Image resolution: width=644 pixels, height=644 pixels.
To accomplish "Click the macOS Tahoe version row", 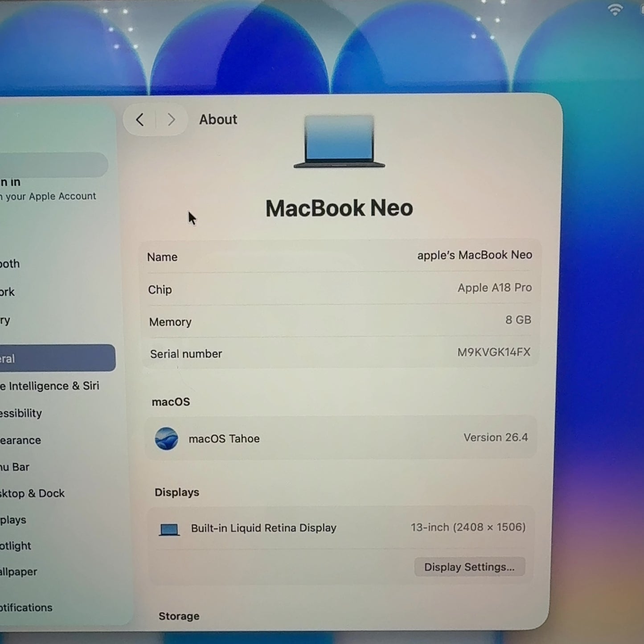I will coord(341,438).
